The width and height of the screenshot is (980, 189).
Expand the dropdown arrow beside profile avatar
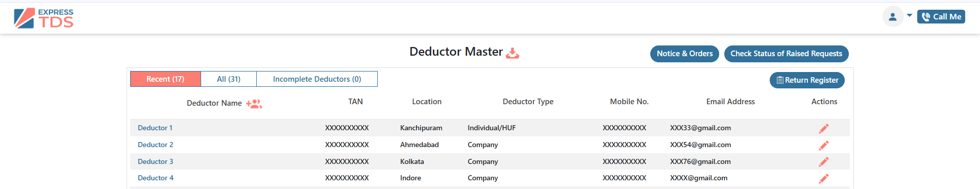910,16
